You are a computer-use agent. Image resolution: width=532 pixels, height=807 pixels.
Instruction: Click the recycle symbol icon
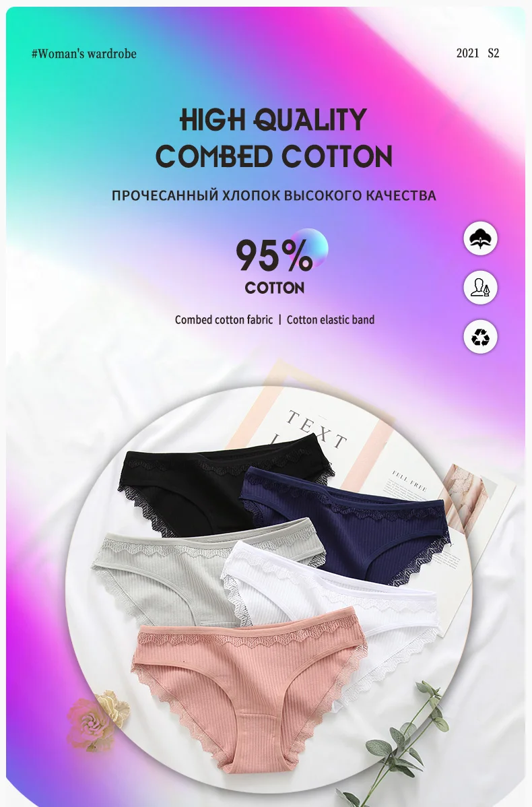tap(480, 337)
